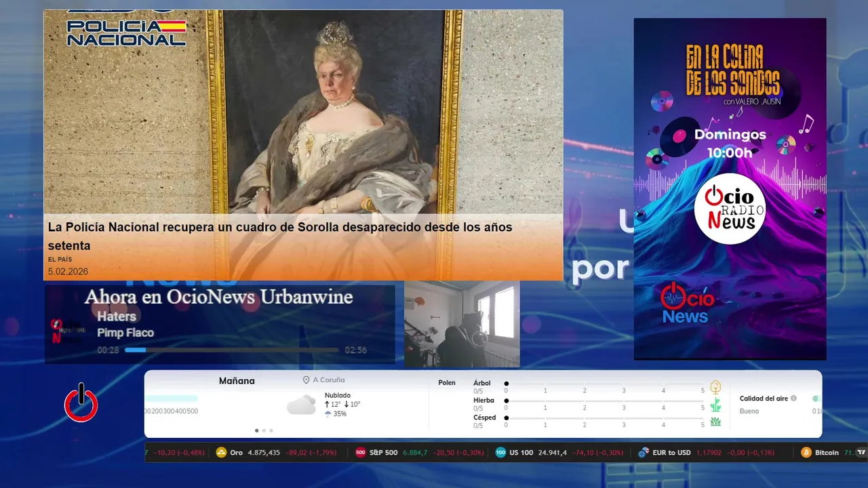This screenshot has width=868, height=488.
Task: Click the cloudy weather icon
Action: click(301, 405)
